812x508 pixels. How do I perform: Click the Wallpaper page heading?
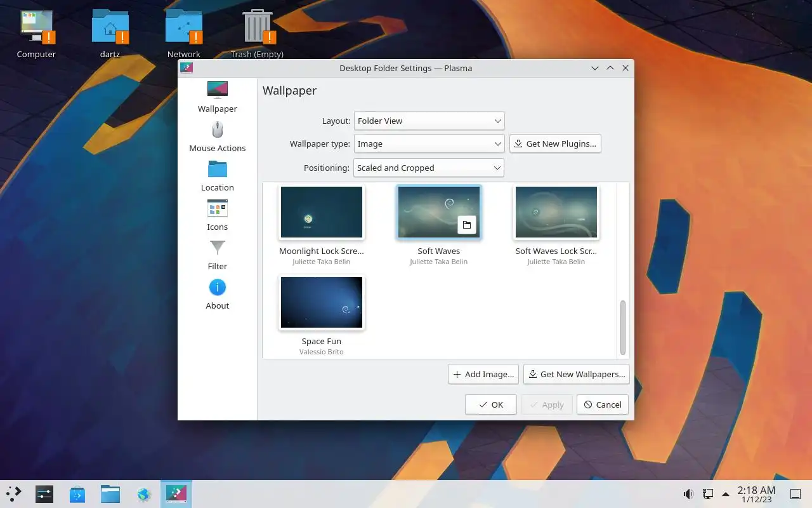click(290, 90)
